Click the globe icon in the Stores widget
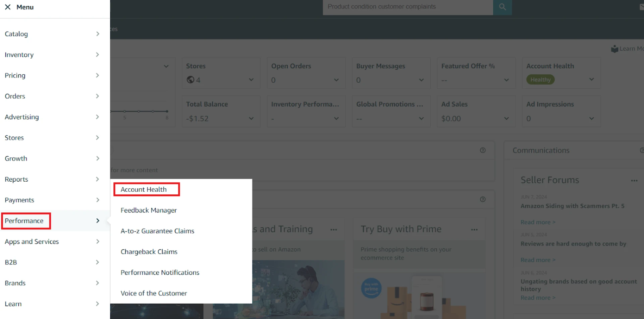 point(191,80)
